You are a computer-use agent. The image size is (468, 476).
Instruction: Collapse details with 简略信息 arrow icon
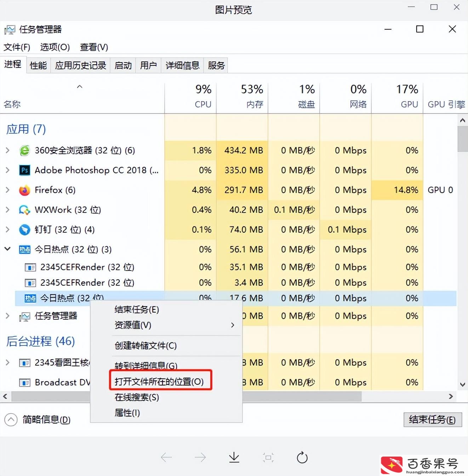click(11, 420)
